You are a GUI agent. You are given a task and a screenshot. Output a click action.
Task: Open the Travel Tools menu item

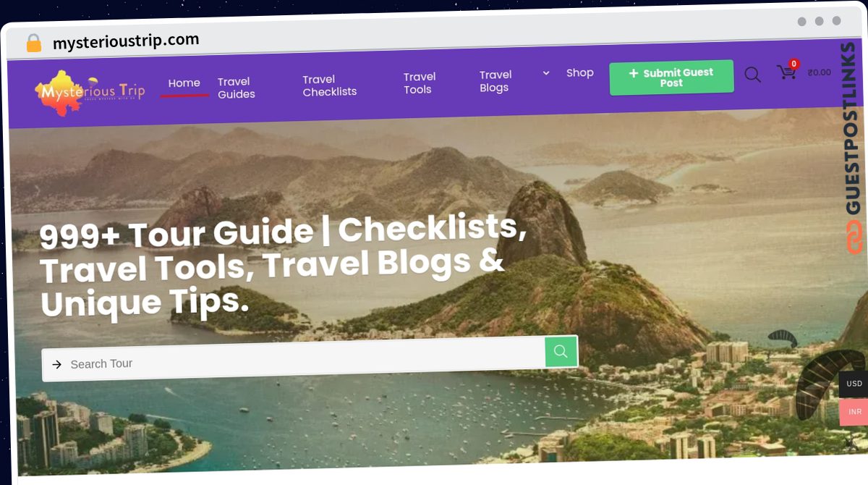420,83
